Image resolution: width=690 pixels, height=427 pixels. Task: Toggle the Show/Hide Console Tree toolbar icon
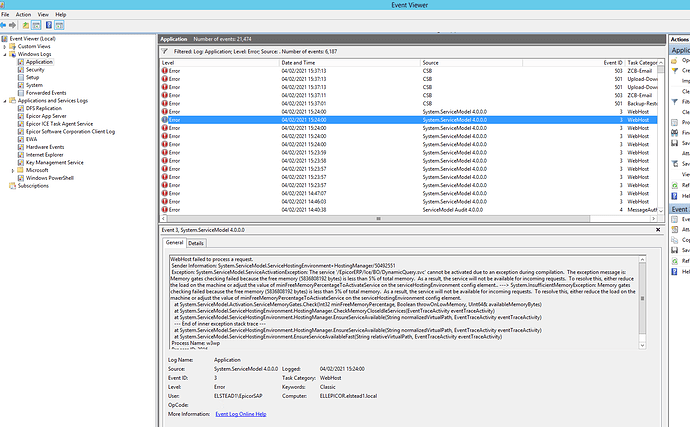pos(36,25)
